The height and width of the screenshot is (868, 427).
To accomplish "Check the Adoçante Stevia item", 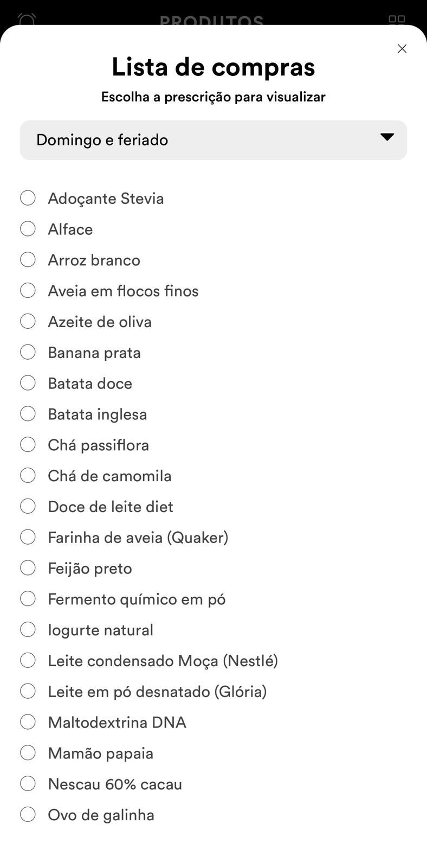I will tap(28, 198).
